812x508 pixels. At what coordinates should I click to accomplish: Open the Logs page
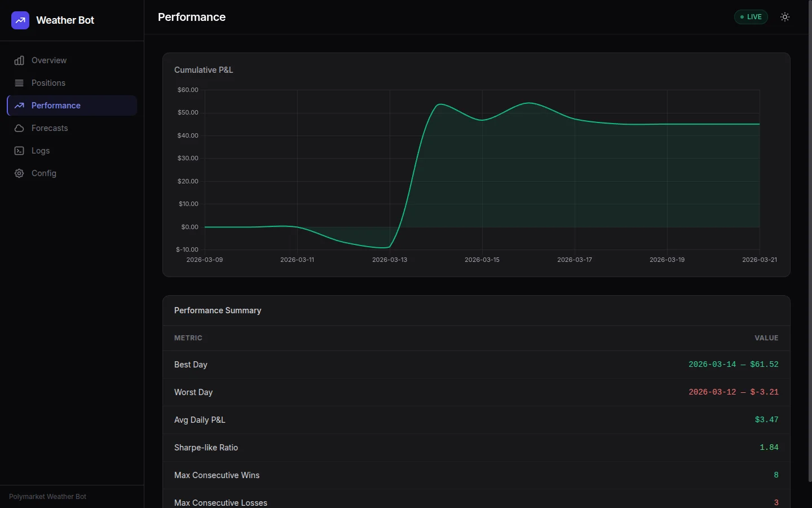point(41,151)
